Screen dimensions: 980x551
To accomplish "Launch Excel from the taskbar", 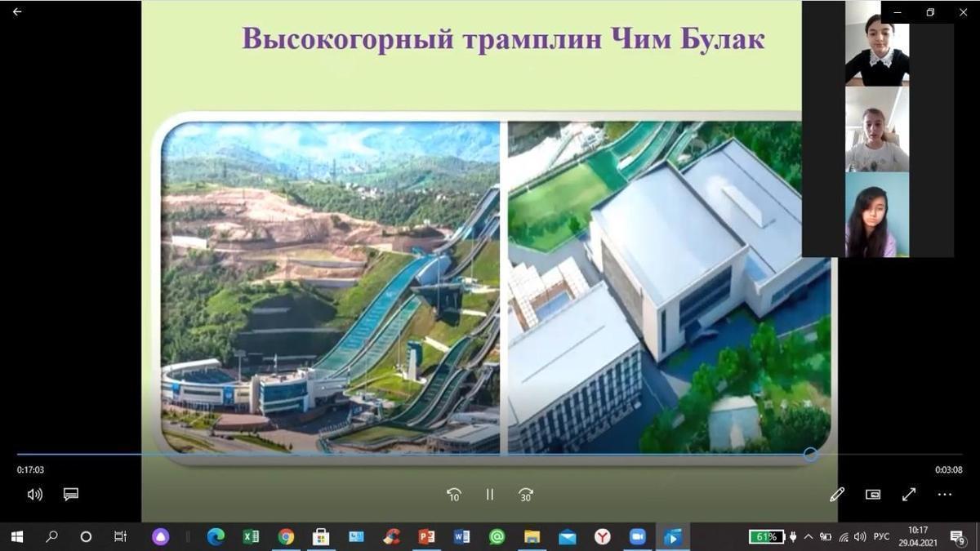I will tap(251, 537).
